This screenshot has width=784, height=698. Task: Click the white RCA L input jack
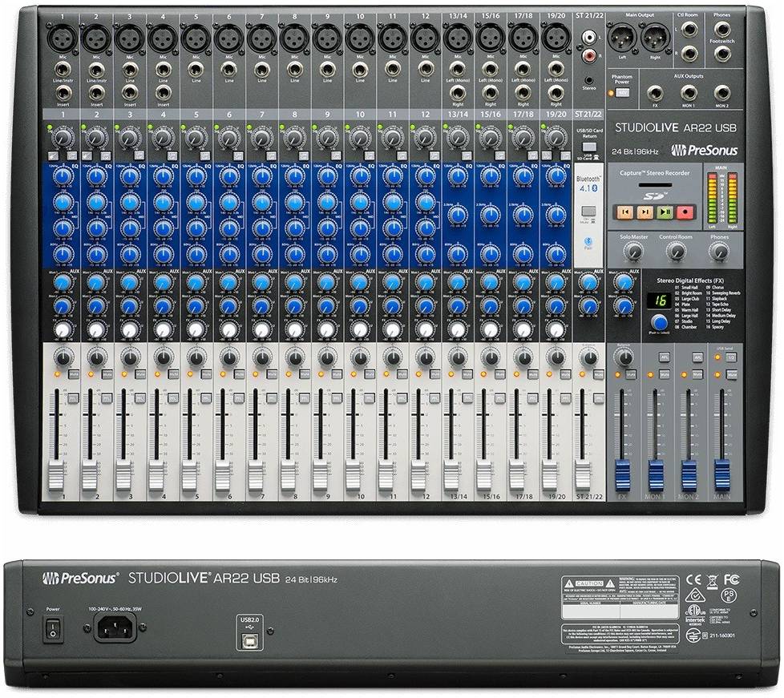click(x=589, y=37)
